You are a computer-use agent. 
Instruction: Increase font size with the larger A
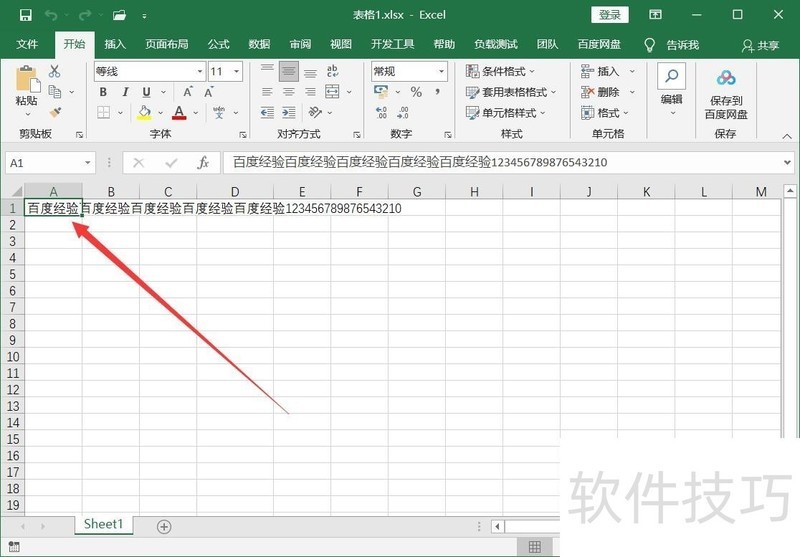[x=188, y=92]
